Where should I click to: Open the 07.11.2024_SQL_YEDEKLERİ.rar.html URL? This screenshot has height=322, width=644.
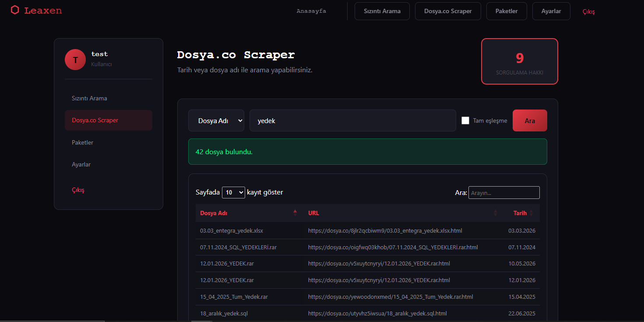tap(393, 247)
